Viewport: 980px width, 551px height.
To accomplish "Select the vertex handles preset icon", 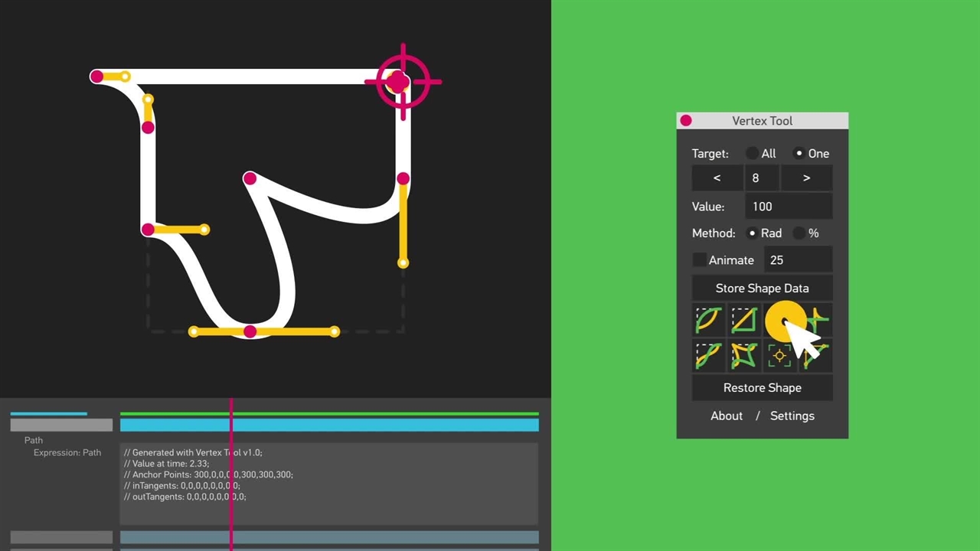I will 815,355.
